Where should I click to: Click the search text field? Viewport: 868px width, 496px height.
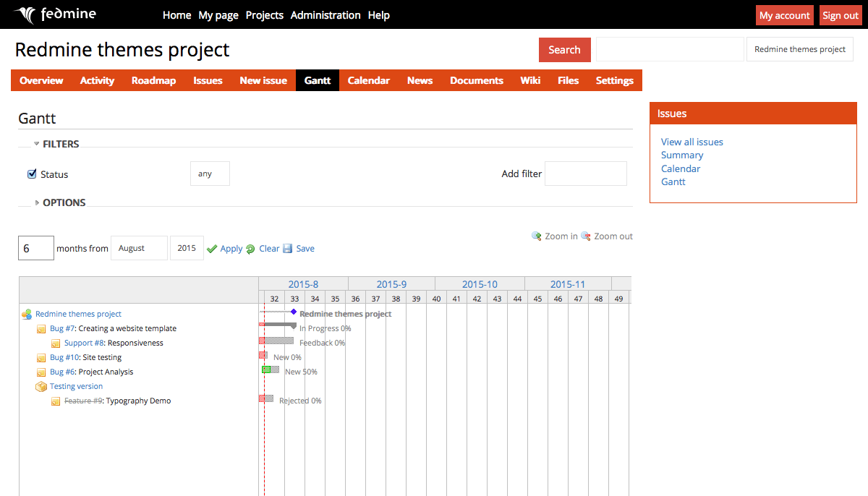pos(670,49)
